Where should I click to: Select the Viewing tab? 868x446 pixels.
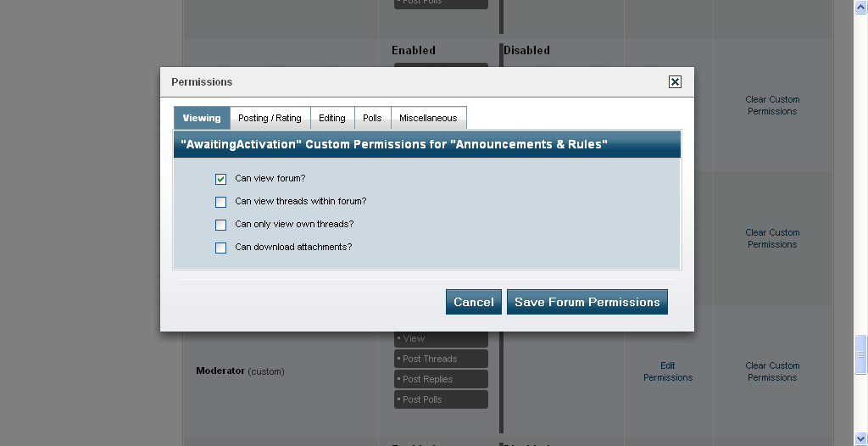click(x=202, y=118)
